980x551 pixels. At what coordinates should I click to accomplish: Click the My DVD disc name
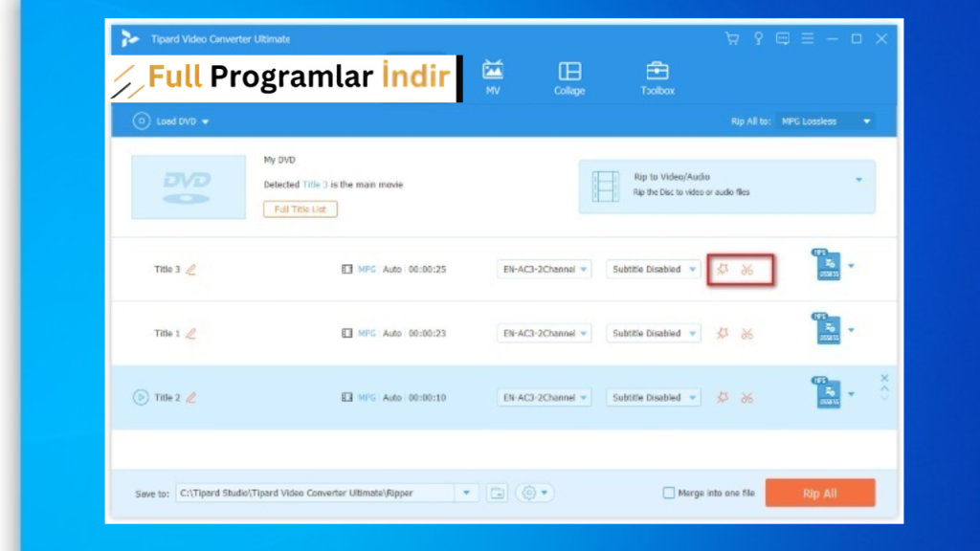[x=279, y=160]
